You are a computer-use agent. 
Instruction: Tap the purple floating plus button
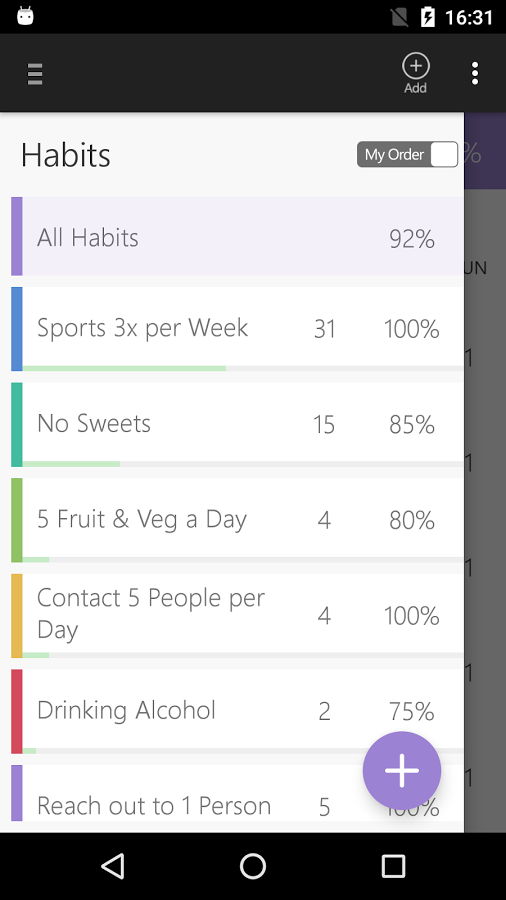[402, 770]
